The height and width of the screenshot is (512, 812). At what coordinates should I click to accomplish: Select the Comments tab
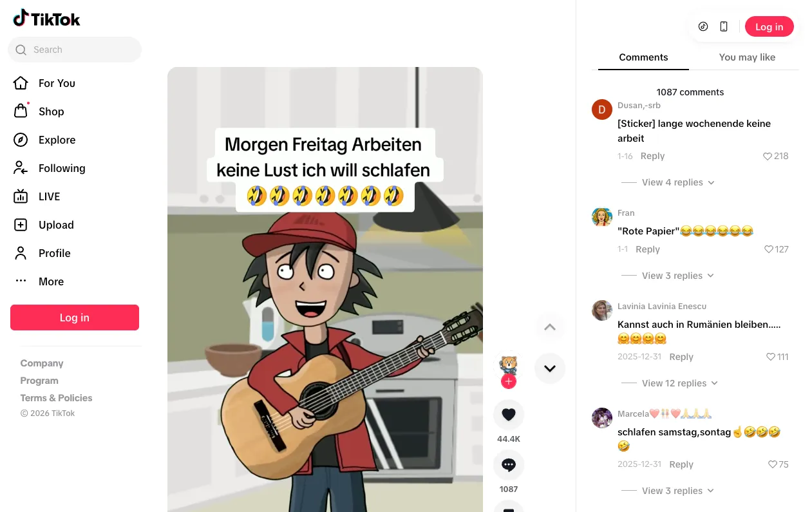click(643, 57)
